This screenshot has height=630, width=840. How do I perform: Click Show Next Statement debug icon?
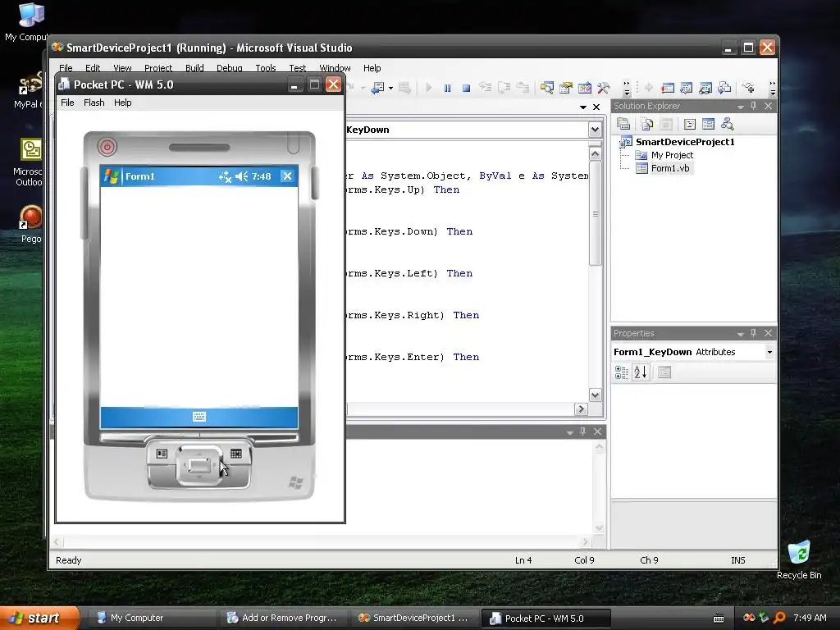[649, 88]
